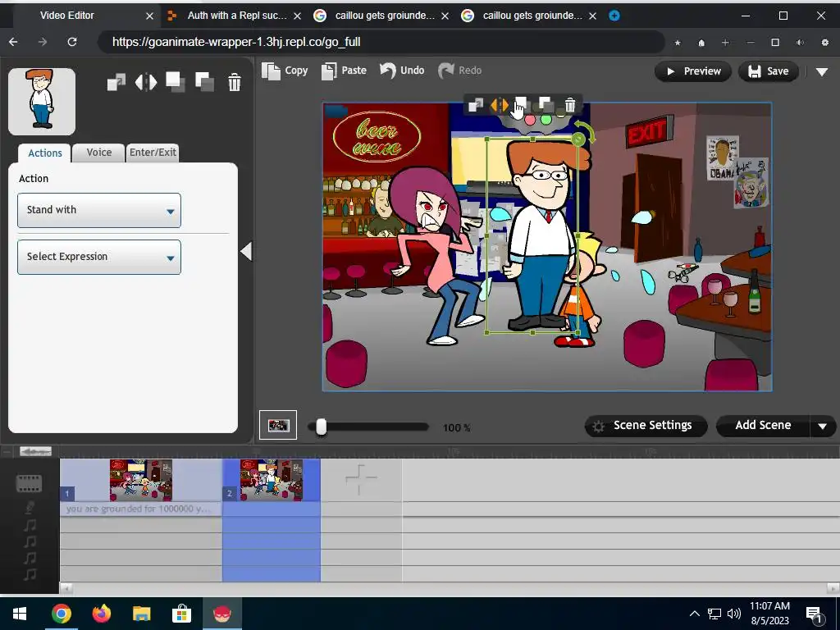Viewport: 840px width, 630px height.
Task: Collapse the timeline with the minus button
Action: pyautogui.click(x=7, y=452)
